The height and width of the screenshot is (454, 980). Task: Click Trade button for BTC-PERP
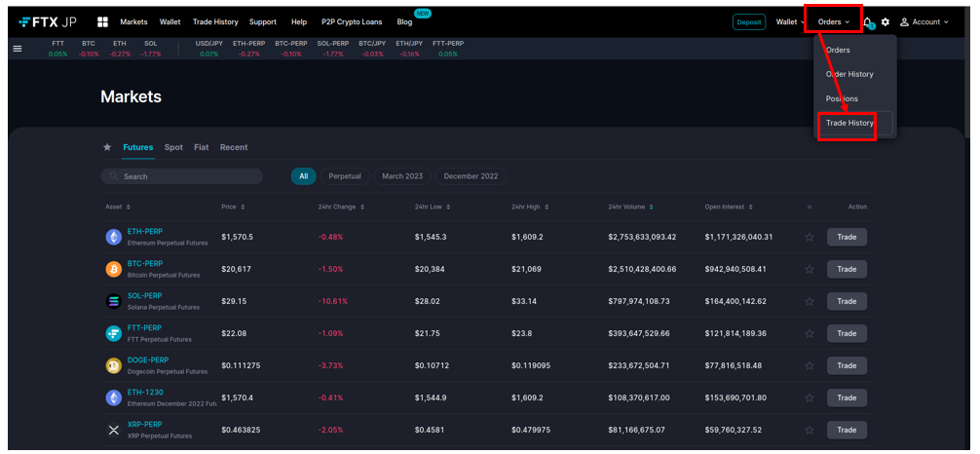pyautogui.click(x=847, y=269)
